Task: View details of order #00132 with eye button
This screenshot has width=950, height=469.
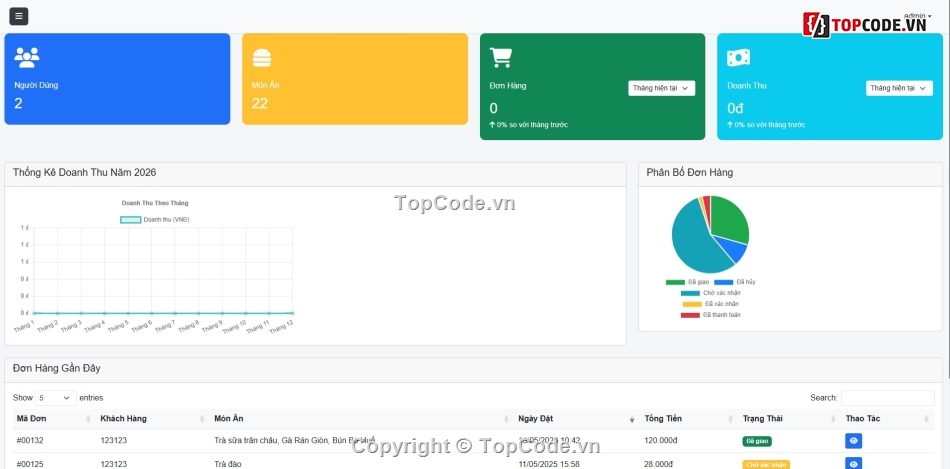Action: 854,441
